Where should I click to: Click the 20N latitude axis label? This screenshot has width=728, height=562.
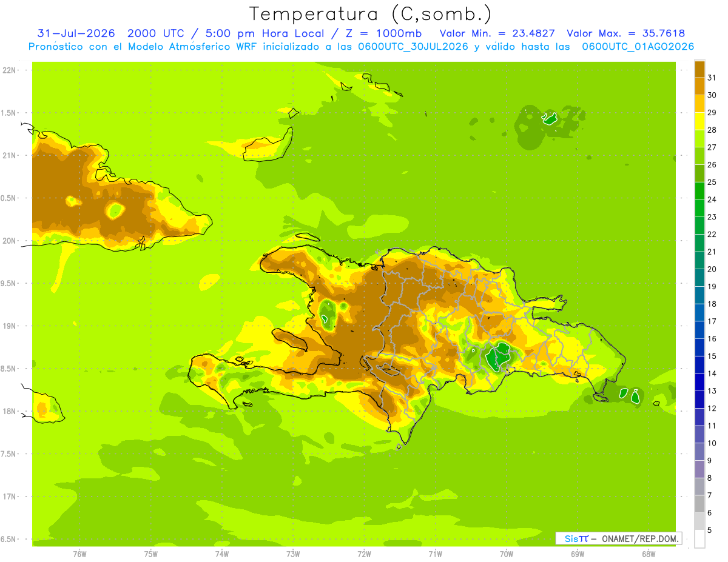[x=10, y=241]
